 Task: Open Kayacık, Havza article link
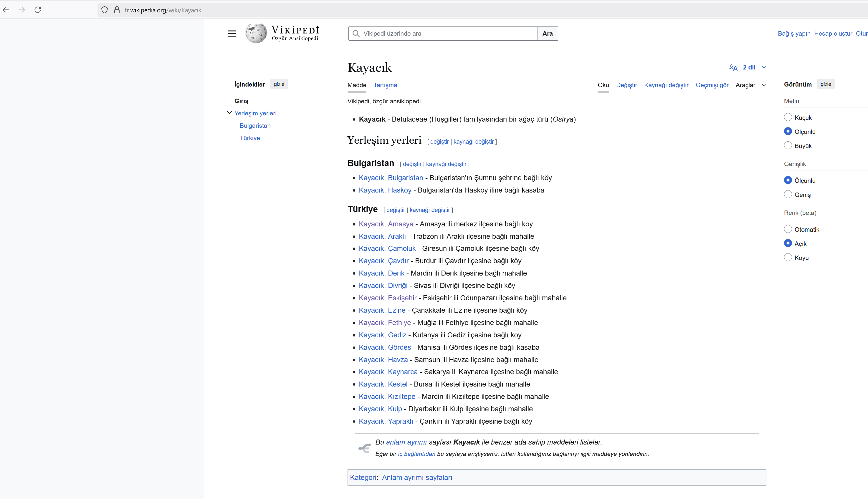[383, 359]
